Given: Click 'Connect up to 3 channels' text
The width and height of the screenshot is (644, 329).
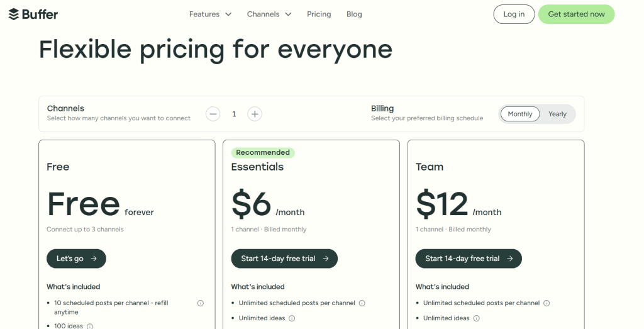Looking at the screenshot, I should [x=85, y=230].
